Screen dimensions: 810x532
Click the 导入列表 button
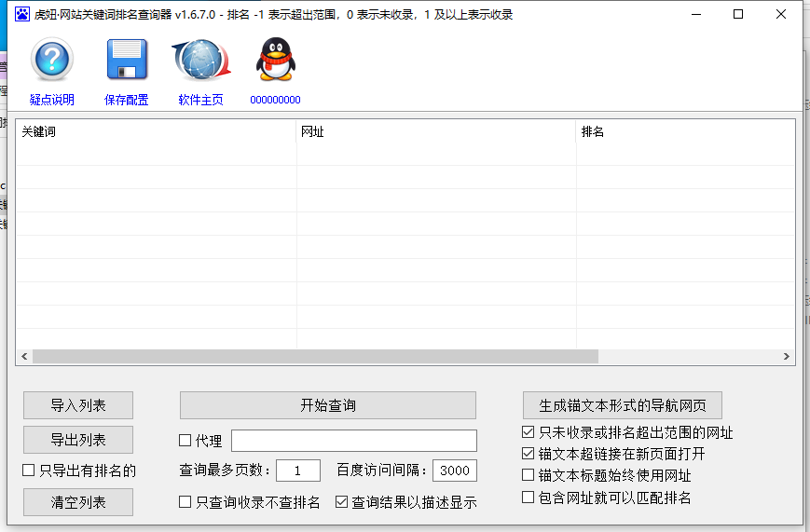tap(78, 405)
